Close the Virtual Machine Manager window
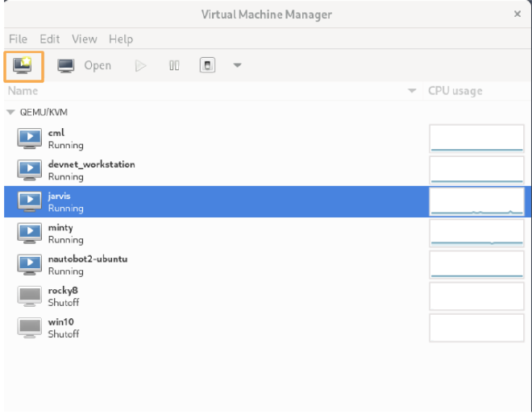 pyautogui.click(x=517, y=14)
